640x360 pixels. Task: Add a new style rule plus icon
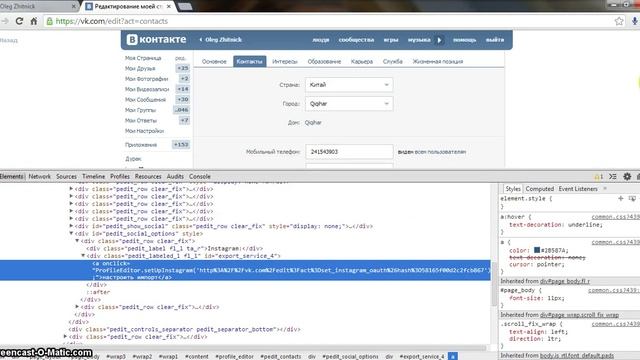(x=620, y=198)
